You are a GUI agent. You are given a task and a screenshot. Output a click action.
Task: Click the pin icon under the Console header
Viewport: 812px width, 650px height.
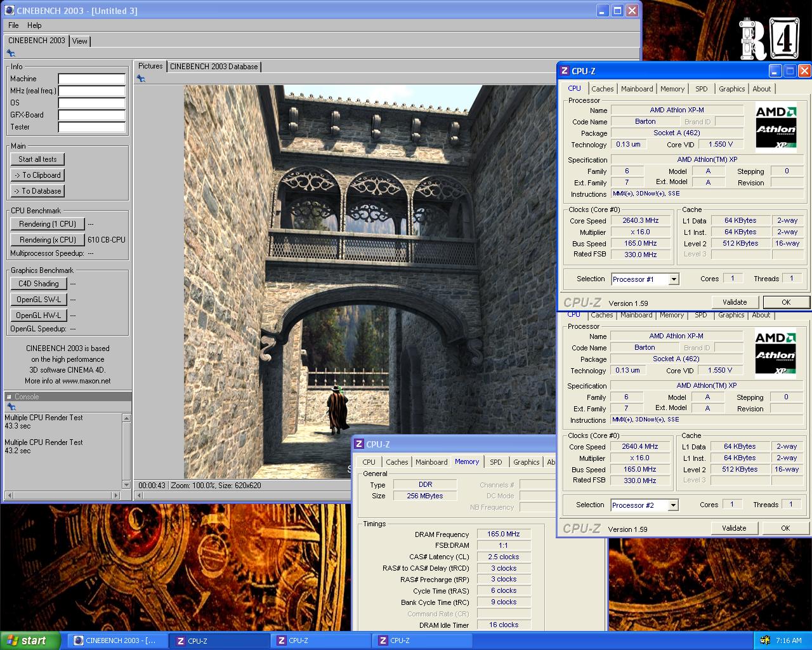pyautogui.click(x=11, y=407)
